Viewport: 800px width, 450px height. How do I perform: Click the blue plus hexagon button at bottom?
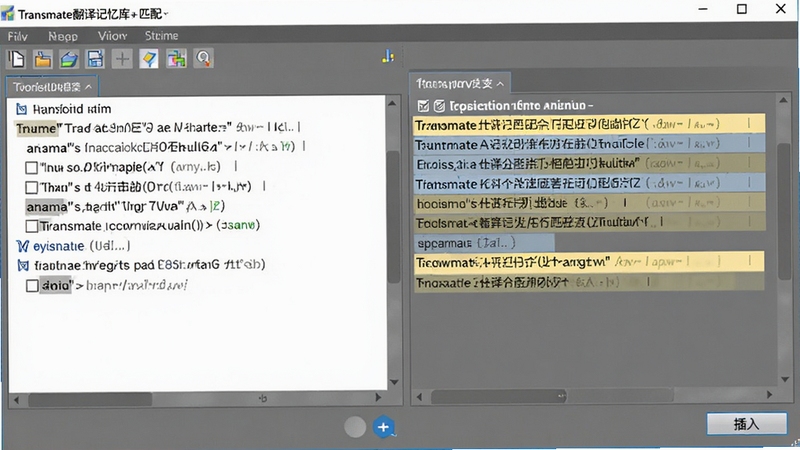pos(384,427)
